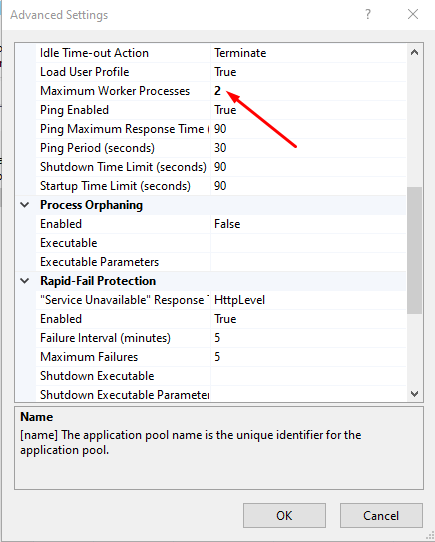Click the vertical scrollbar thumb
The image size is (435, 542).
coord(414,251)
